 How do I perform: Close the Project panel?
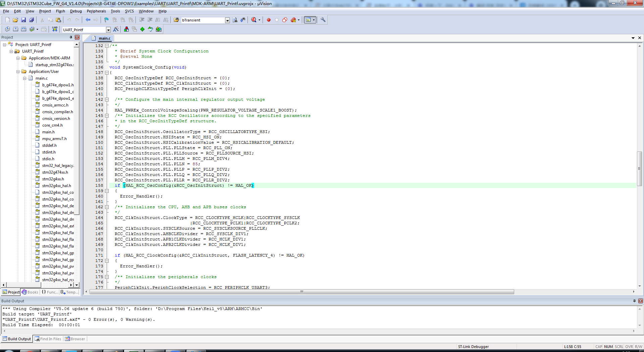tap(77, 37)
